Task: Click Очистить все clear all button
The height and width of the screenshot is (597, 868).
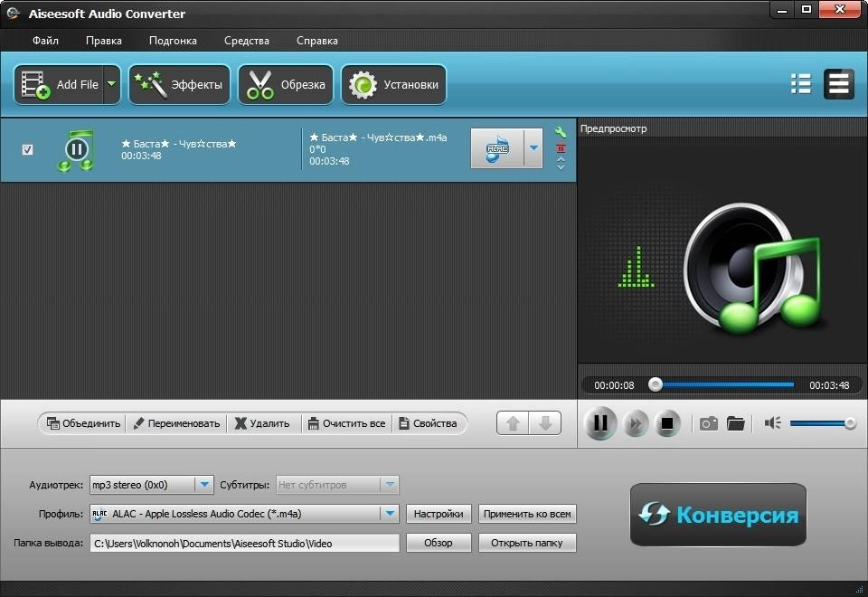Action: (x=346, y=423)
